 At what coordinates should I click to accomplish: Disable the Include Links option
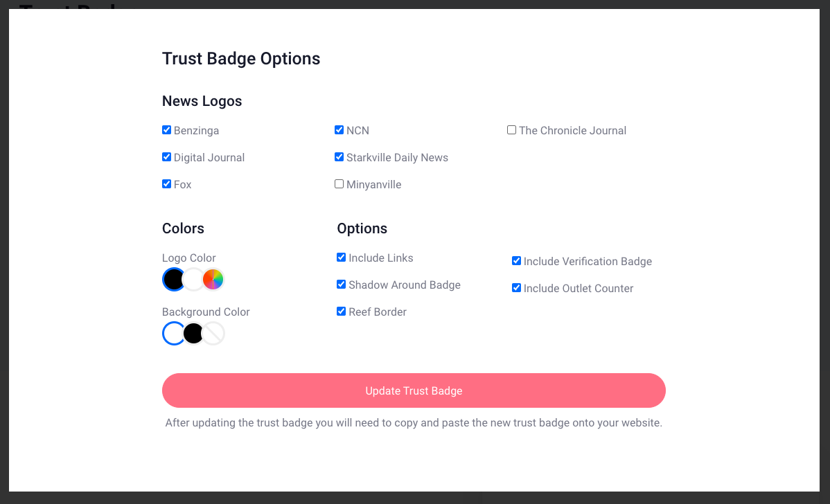click(342, 258)
